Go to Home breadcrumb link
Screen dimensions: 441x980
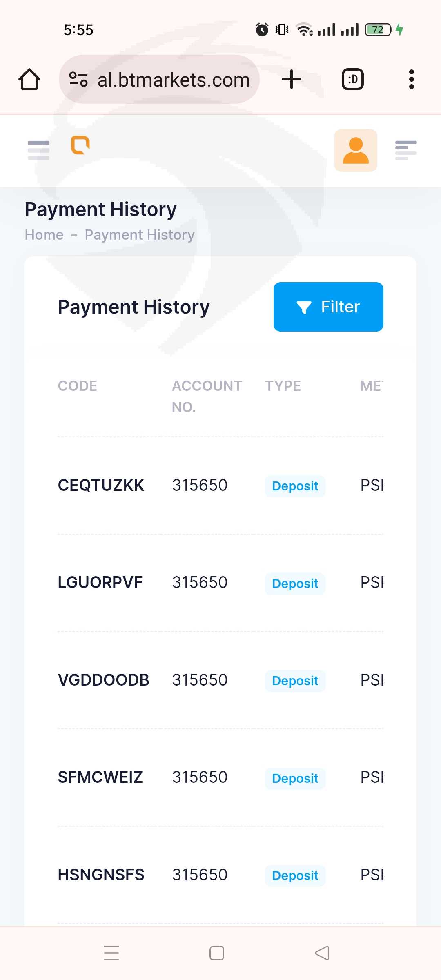pyautogui.click(x=44, y=235)
